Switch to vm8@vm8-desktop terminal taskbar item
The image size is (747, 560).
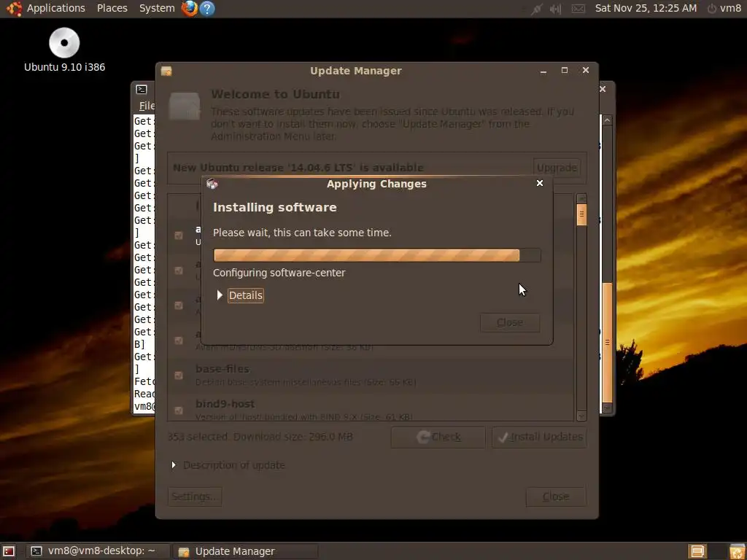click(x=98, y=551)
